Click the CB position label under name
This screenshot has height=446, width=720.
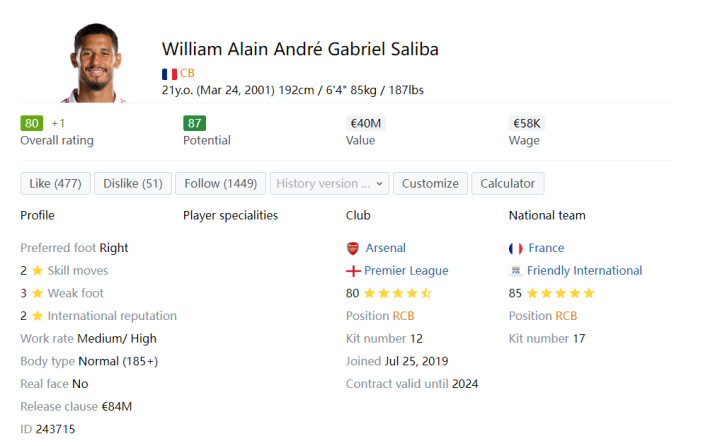tap(187, 74)
